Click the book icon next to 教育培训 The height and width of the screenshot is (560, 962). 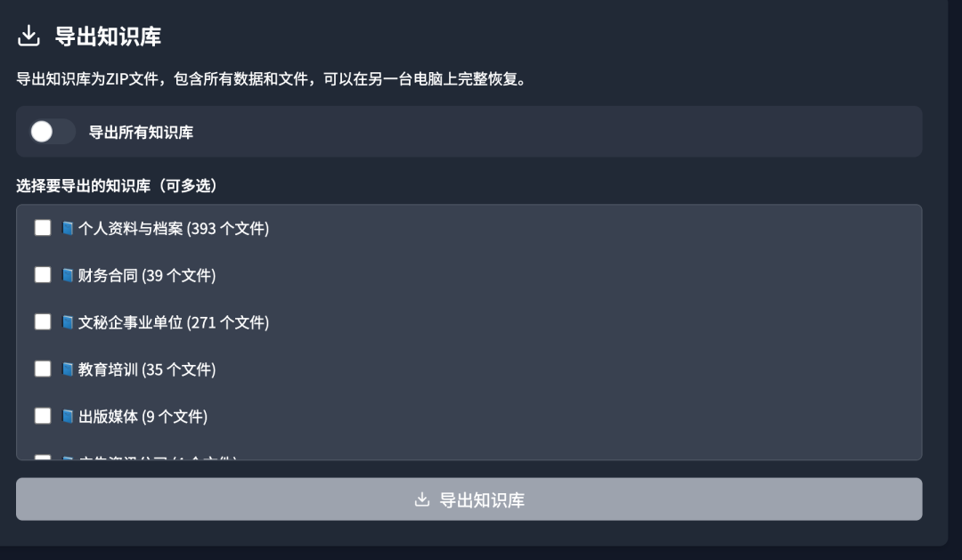[x=67, y=369]
